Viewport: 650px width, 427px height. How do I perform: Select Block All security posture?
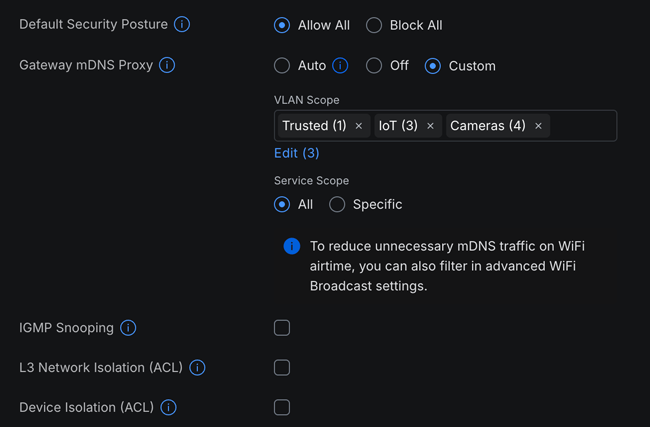pos(374,25)
